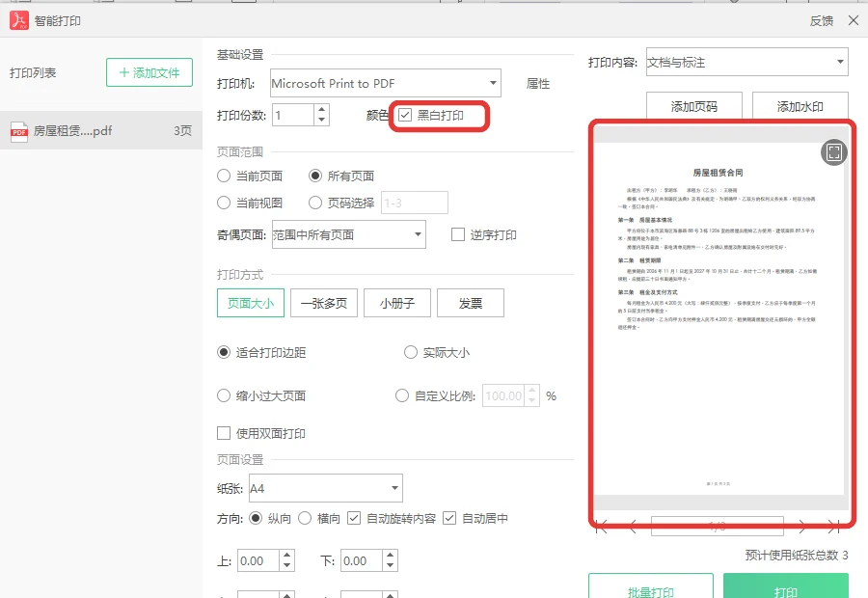Select 页码选择 radio button
868x598 pixels.
coord(315,203)
